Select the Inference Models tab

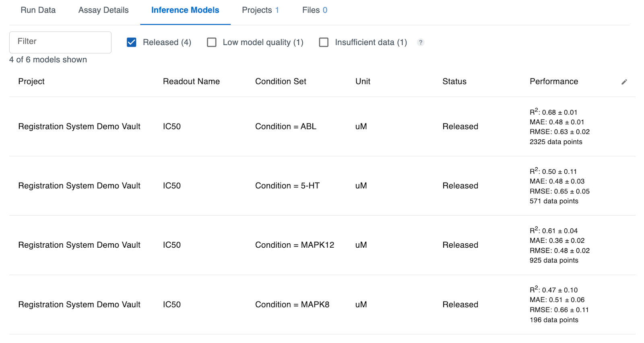[x=185, y=10]
